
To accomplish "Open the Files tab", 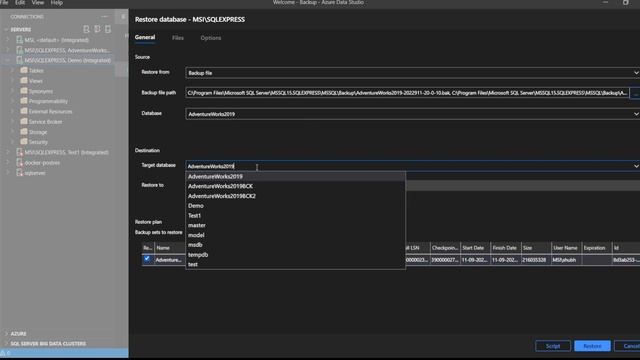I will [x=178, y=38].
